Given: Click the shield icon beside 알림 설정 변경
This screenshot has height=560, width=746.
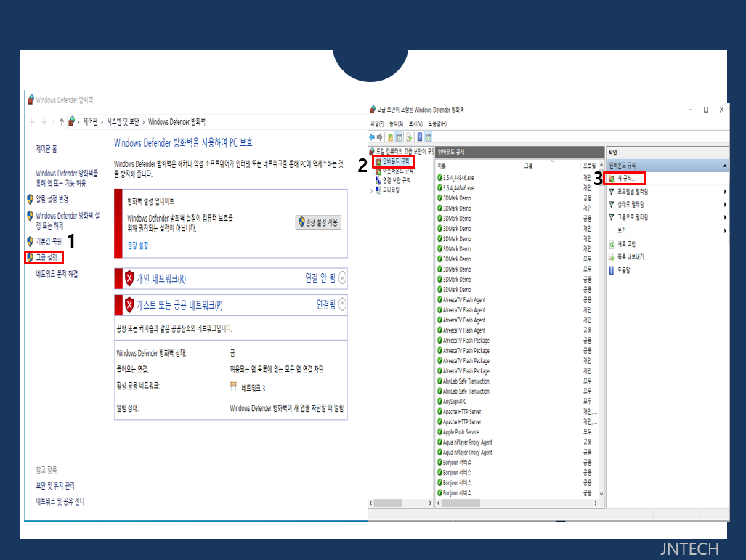Looking at the screenshot, I should (x=30, y=199).
